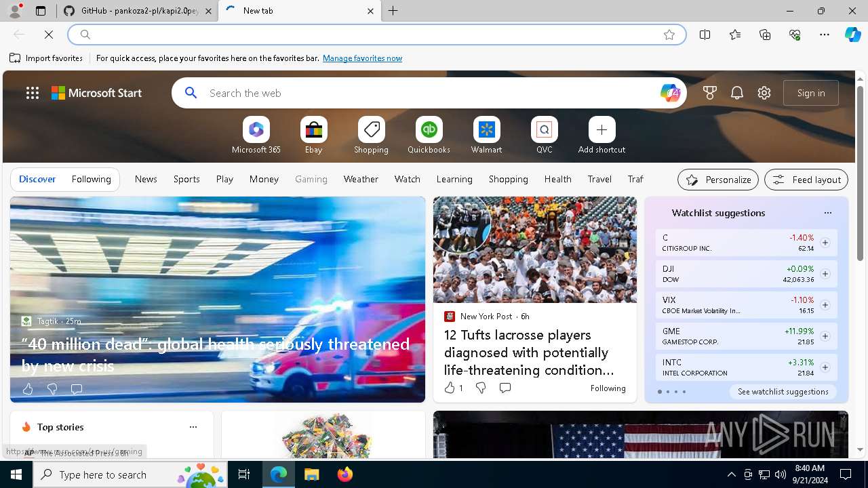Show hidden system tray icons

pos(731,474)
